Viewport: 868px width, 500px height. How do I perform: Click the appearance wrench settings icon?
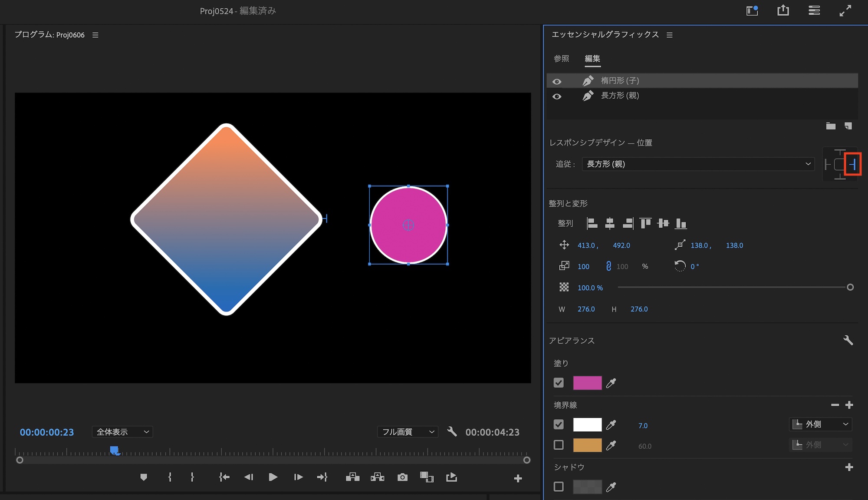pyautogui.click(x=848, y=340)
